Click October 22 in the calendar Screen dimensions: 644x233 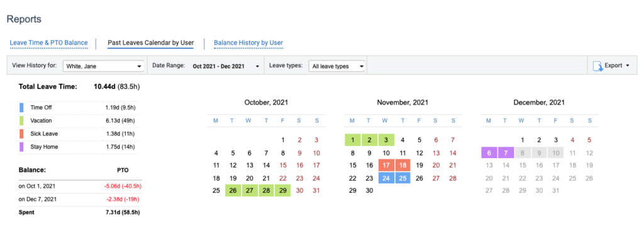283,178
